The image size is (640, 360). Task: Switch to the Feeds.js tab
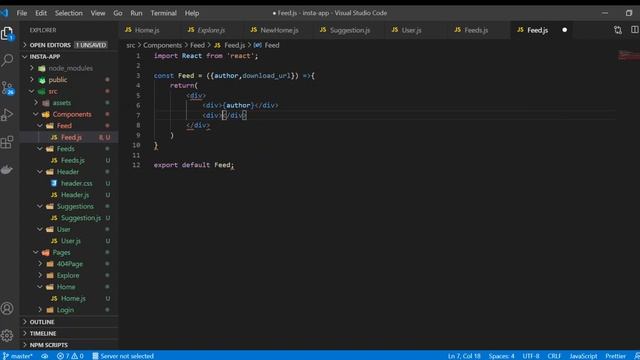pos(476,30)
